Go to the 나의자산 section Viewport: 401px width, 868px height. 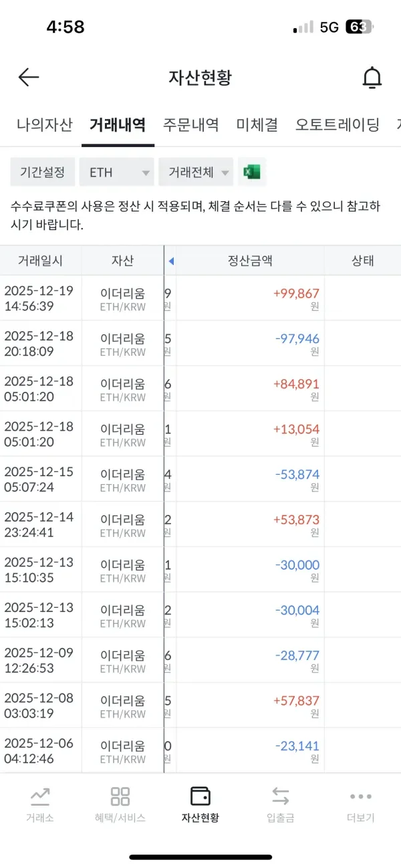pos(44,124)
